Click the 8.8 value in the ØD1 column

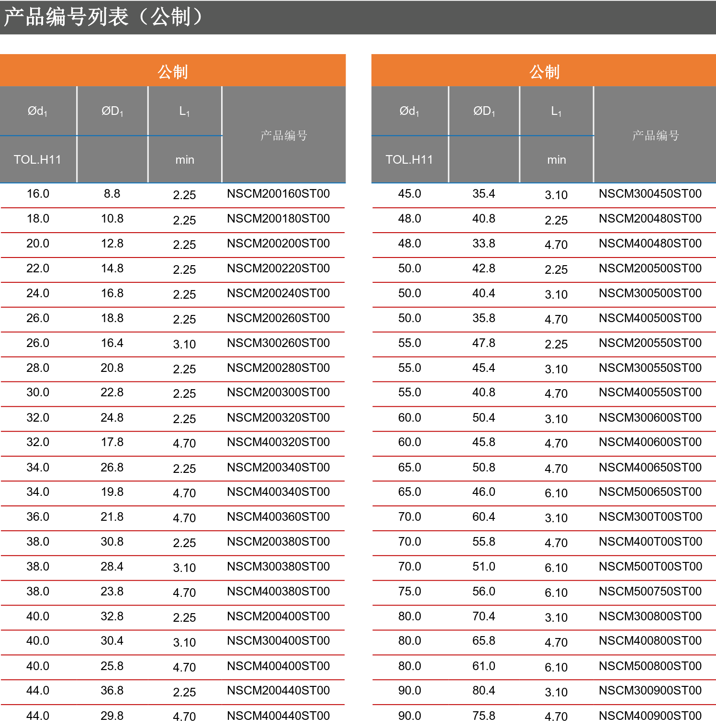pos(112,194)
